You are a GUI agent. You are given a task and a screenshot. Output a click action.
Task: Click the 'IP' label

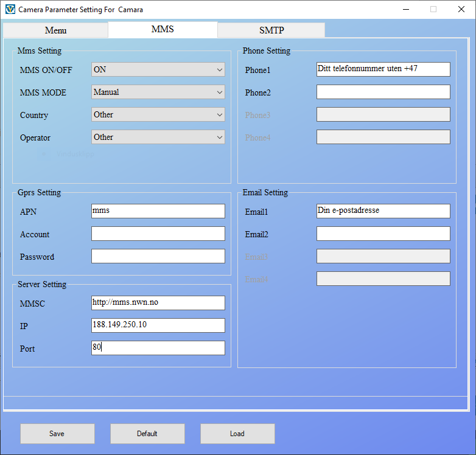(x=24, y=326)
